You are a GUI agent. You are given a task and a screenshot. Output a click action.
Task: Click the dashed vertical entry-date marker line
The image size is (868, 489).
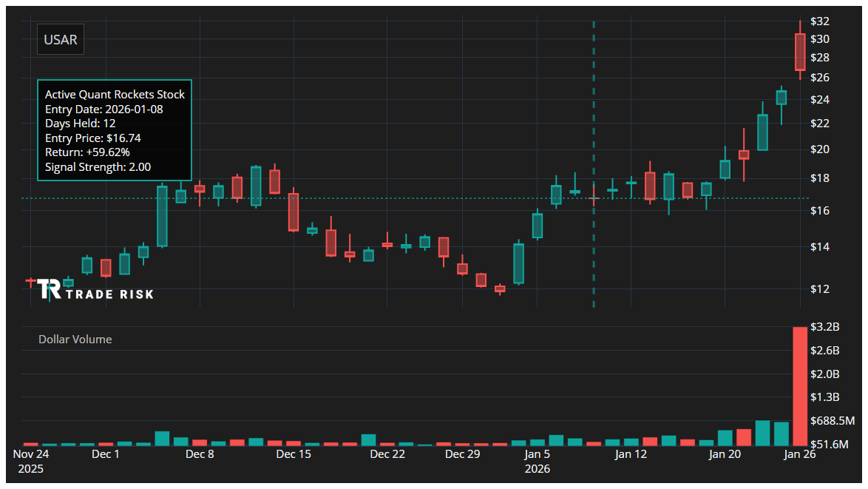click(594, 164)
